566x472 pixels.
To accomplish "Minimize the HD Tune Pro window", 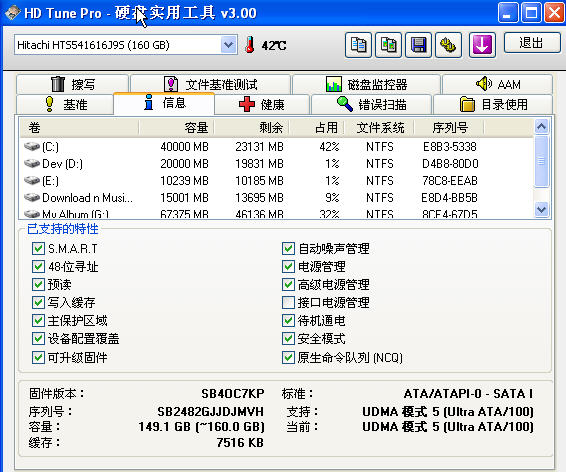I will pyautogui.click(x=508, y=13).
